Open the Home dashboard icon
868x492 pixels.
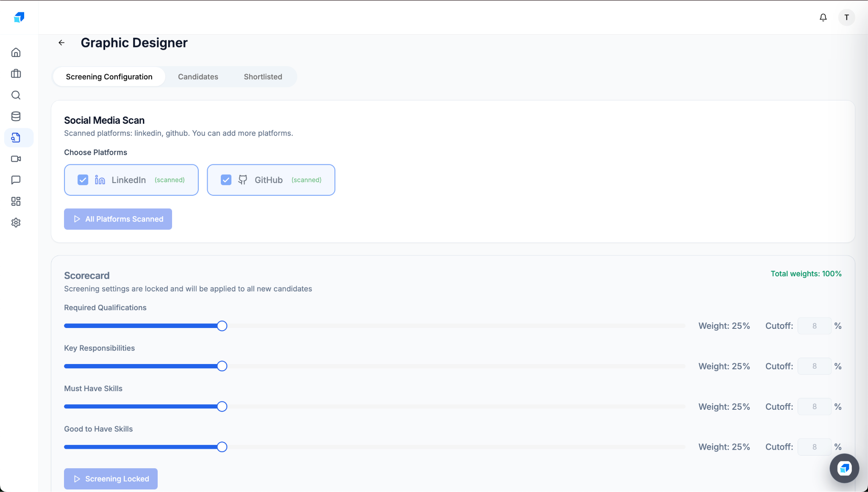[16, 52]
